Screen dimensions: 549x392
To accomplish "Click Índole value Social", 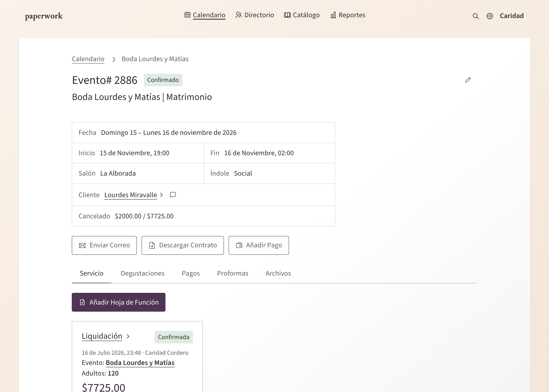I will (243, 173).
